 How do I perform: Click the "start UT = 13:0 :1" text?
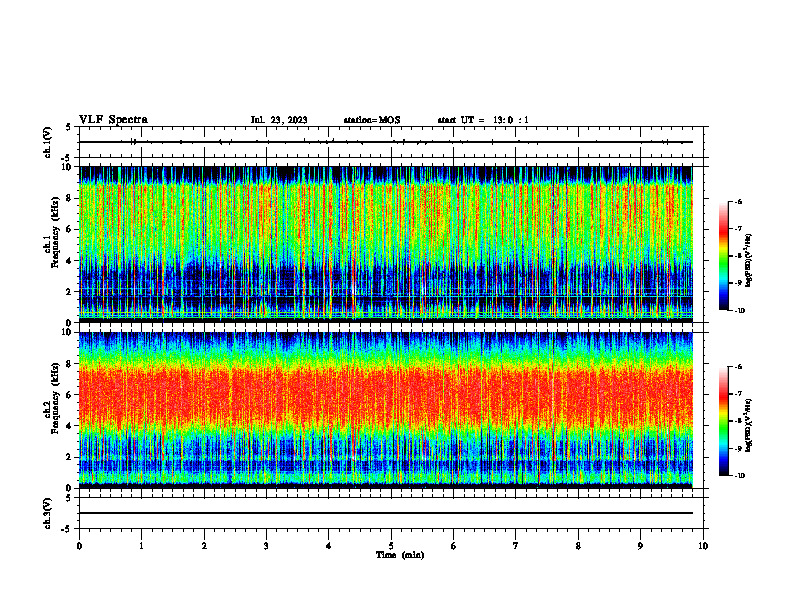point(483,120)
